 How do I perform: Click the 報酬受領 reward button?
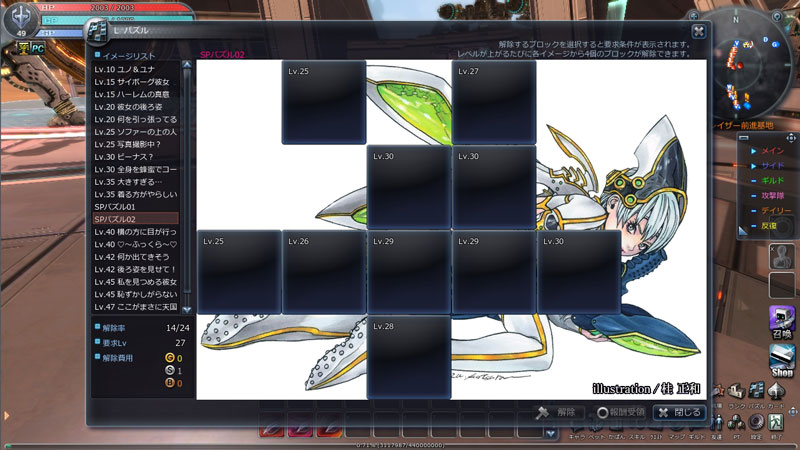pyautogui.click(x=620, y=412)
